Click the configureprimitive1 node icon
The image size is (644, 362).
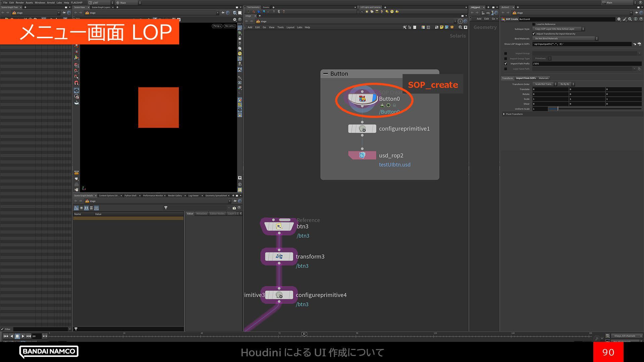click(362, 129)
